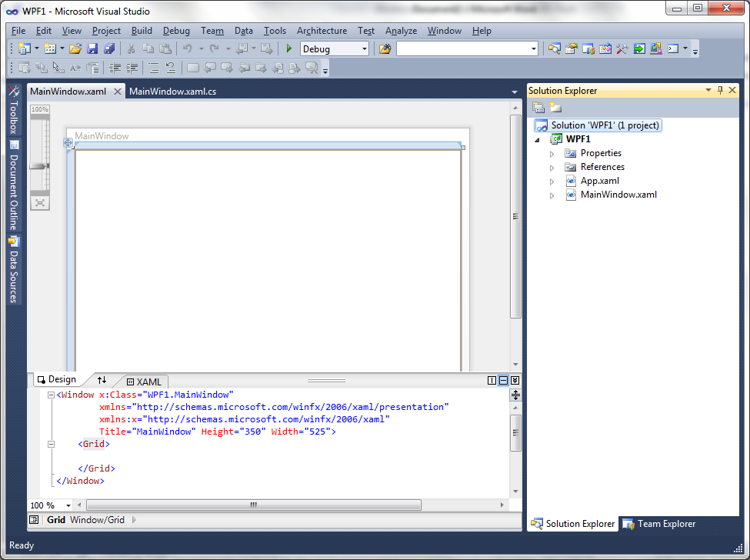Screen dimensions: 750x560
Task: Click the fit-all zoom button under slider
Action: (x=39, y=203)
